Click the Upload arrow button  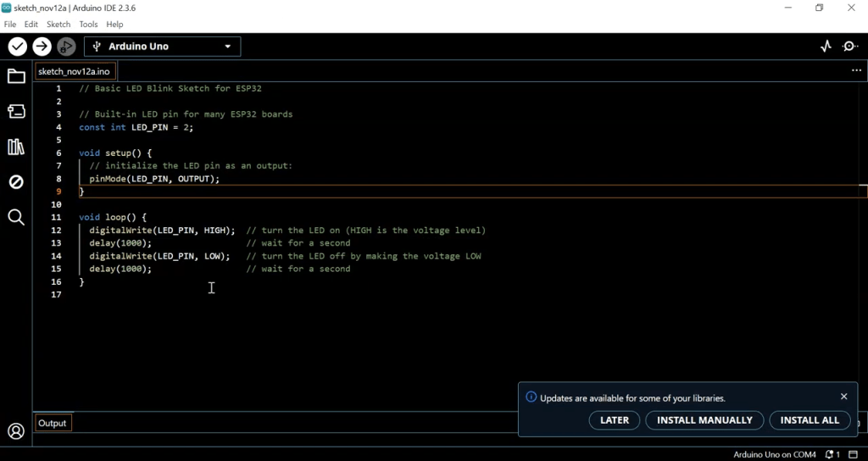point(42,47)
